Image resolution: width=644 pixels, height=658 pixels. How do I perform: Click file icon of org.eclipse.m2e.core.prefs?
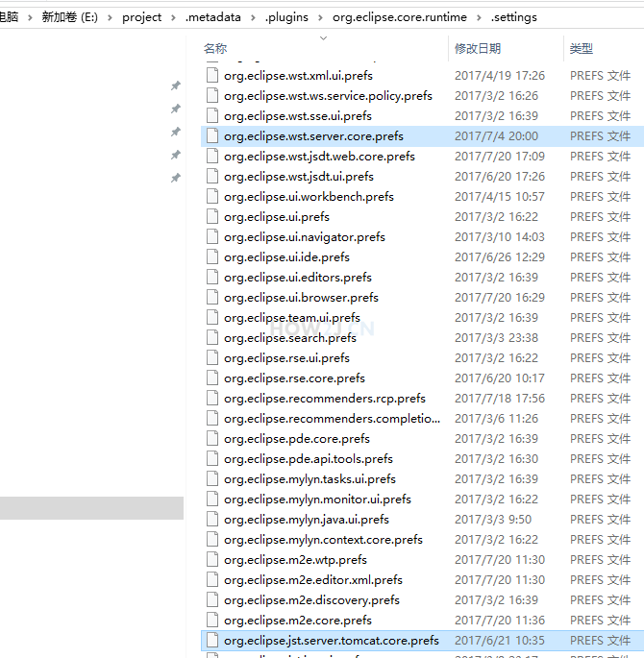[212, 621]
